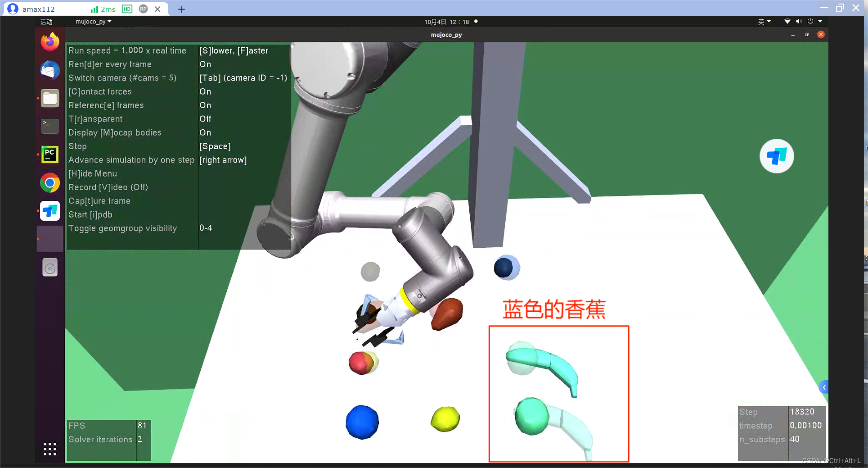The width and height of the screenshot is (868, 468).
Task: Open the Terminal dock icon
Action: click(50, 126)
